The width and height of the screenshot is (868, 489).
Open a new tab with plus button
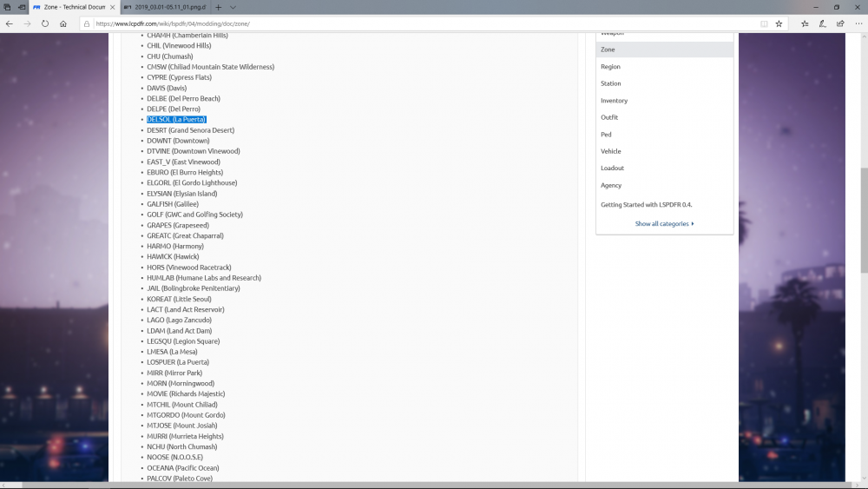pos(219,7)
